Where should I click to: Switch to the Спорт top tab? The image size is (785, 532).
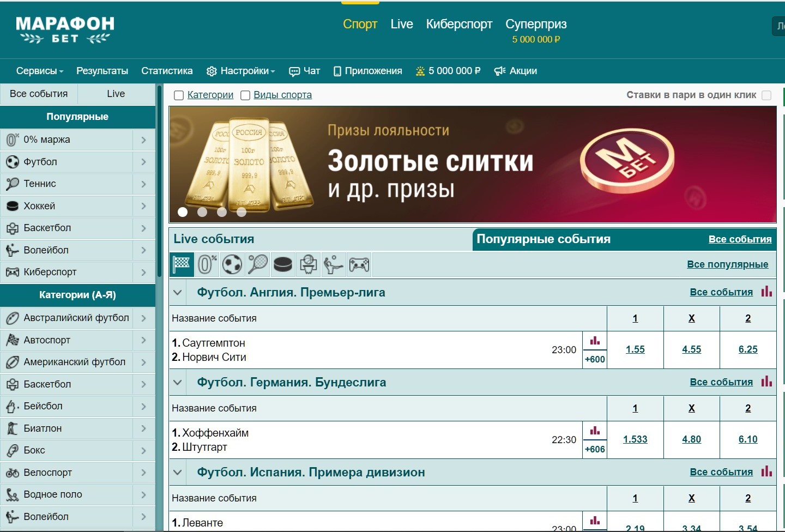[360, 24]
